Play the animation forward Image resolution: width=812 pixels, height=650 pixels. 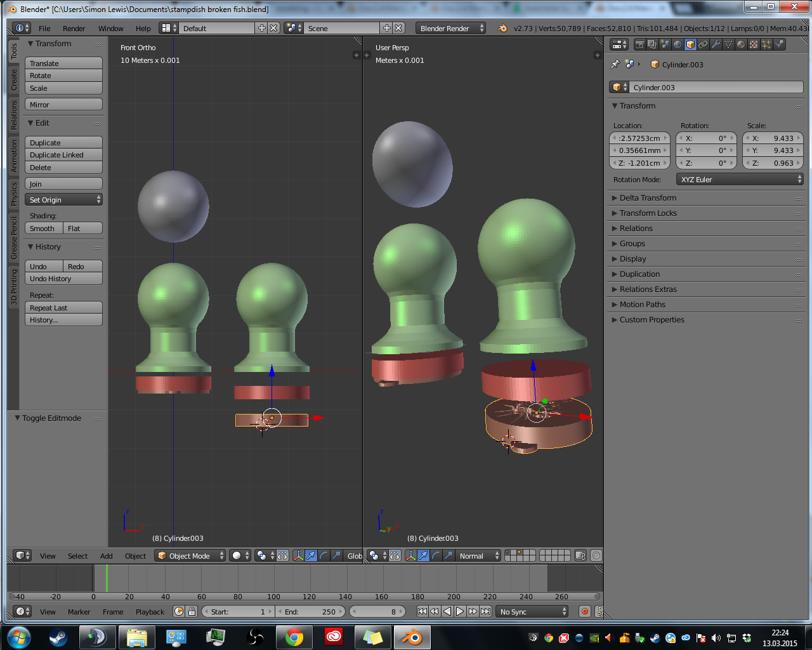tap(460, 612)
